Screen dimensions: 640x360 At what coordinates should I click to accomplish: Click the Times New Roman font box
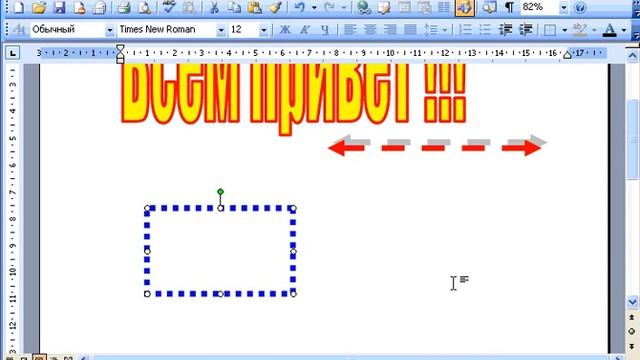167,29
